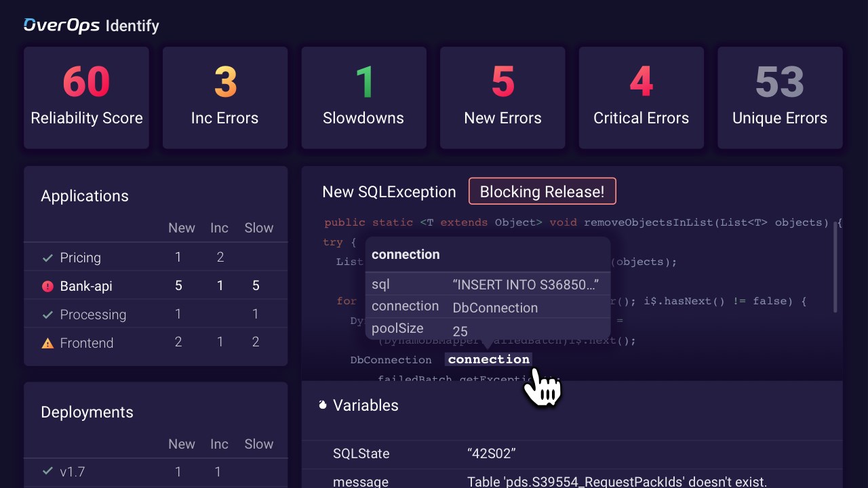868x488 pixels.
Task: Click the flame icon next to Variables
Action: (323, 405)
